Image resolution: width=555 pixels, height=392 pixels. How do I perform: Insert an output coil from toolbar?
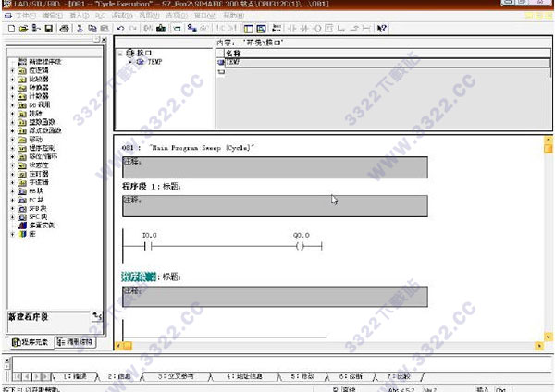click(316, 29)
